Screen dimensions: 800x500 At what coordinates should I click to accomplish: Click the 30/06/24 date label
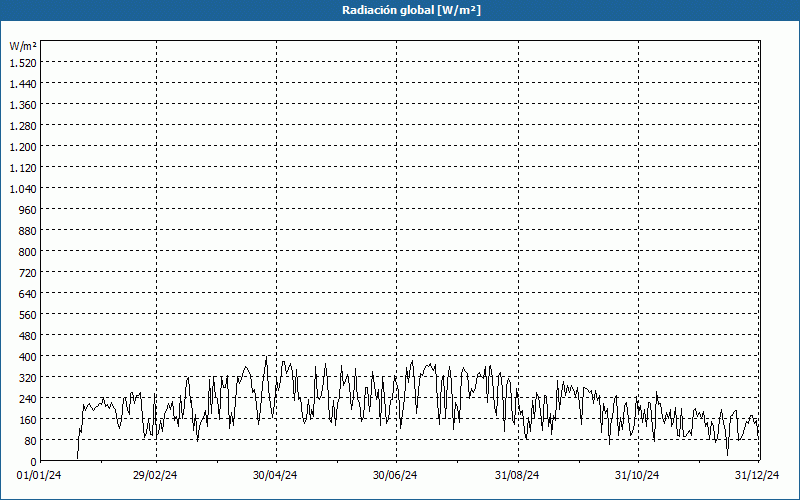pyautogui.click(x=395, y=476)
